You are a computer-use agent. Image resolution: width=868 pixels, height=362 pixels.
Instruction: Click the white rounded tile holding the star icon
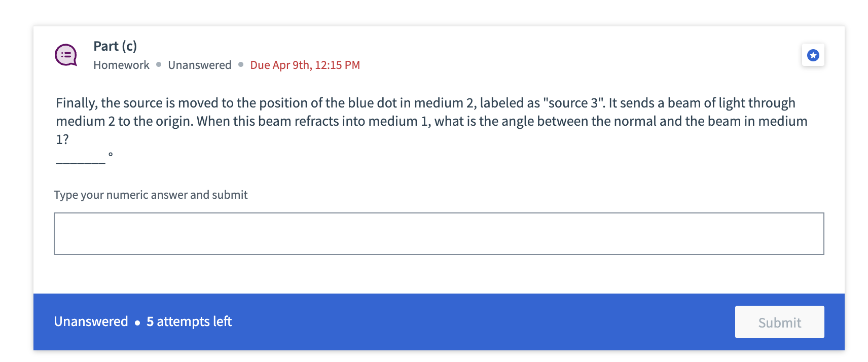[813, 55]
